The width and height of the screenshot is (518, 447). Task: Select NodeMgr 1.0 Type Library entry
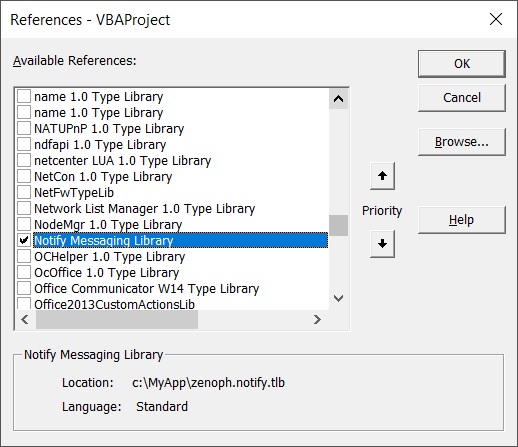click(108, 224)
